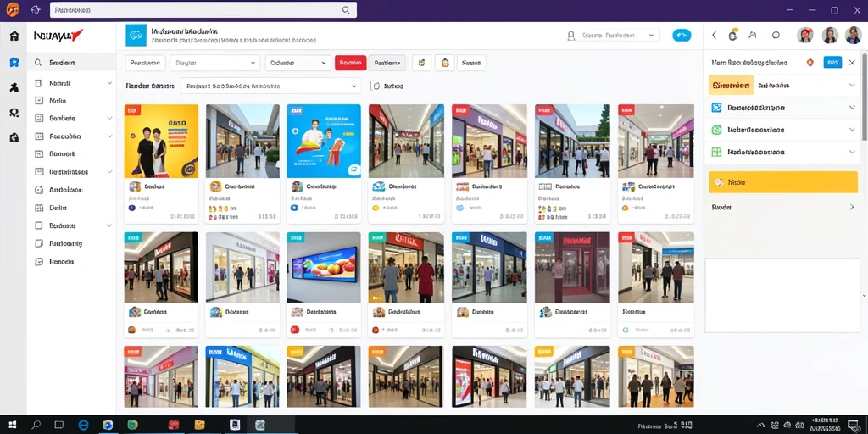The height and width of the screenshot is (434, 868).
Task: Click the small blue button in the right panel title
Action: coord(832,63)
